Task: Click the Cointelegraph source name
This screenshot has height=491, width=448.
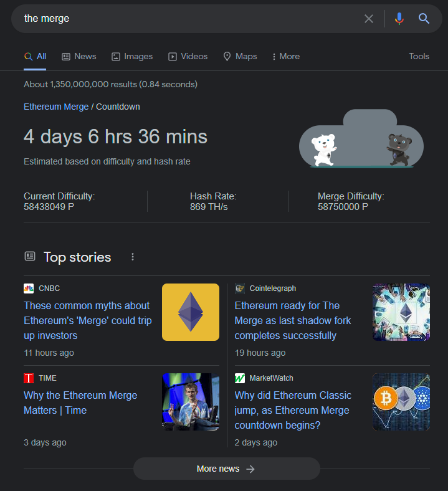Action: point(273,288)
